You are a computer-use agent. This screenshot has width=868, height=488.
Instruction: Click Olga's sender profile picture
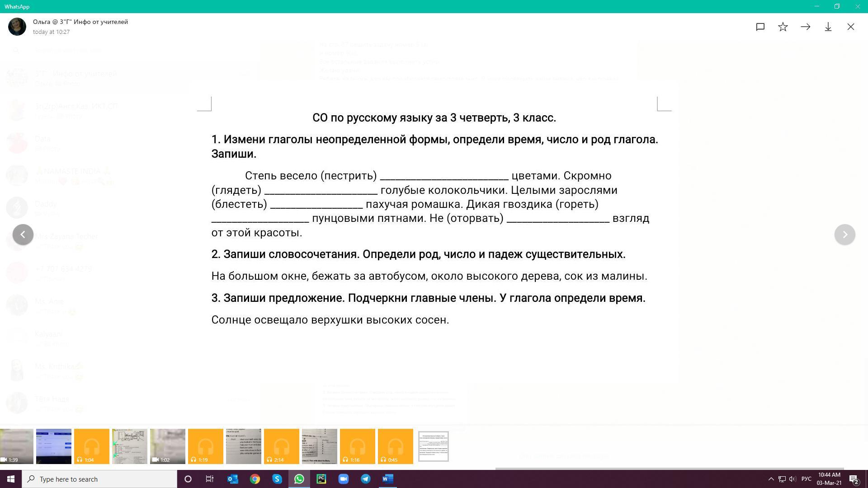tap(17, 27)
